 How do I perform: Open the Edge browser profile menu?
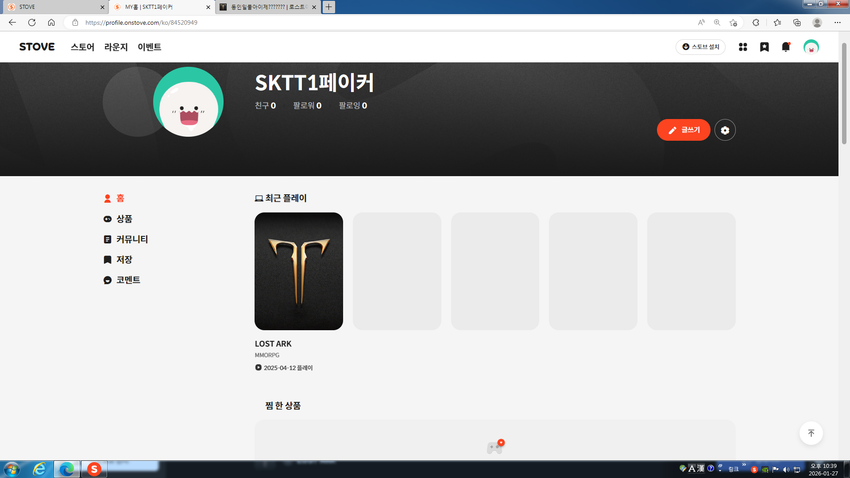(817, 22)
